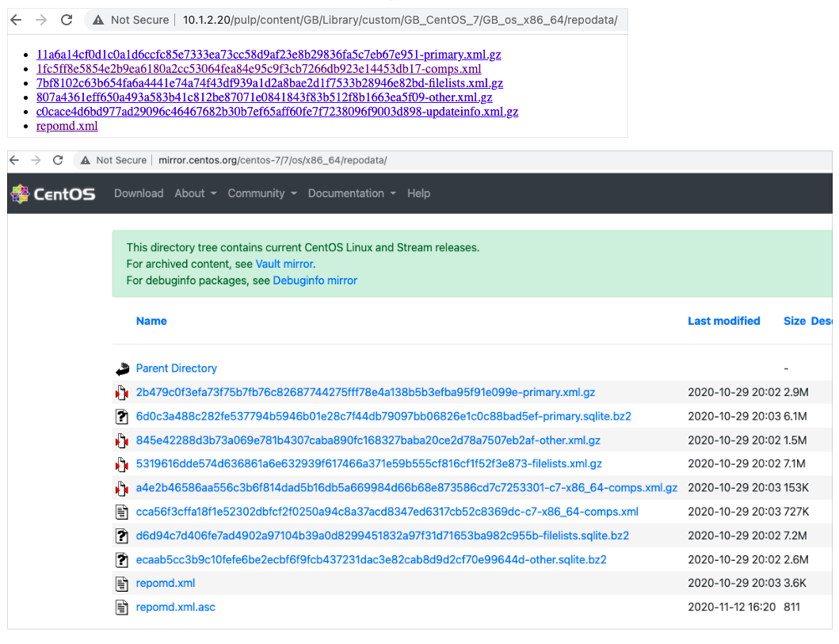Sort the listing by Name column
Image resolution: width=839 pixels, height=644 pixels.
click(151, 321)
